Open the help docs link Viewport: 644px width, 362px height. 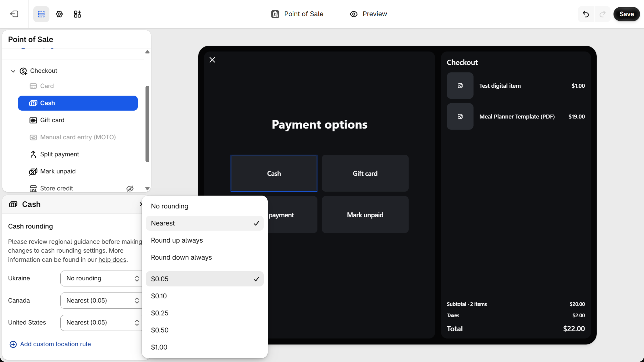click(x=112, y=260)
